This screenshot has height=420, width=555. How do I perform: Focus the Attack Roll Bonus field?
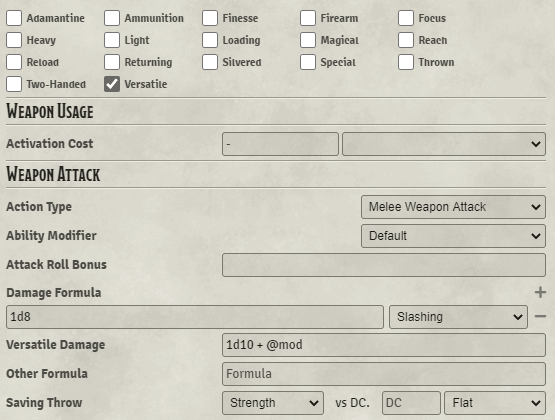pyautogui.click(x=384, y=265)
